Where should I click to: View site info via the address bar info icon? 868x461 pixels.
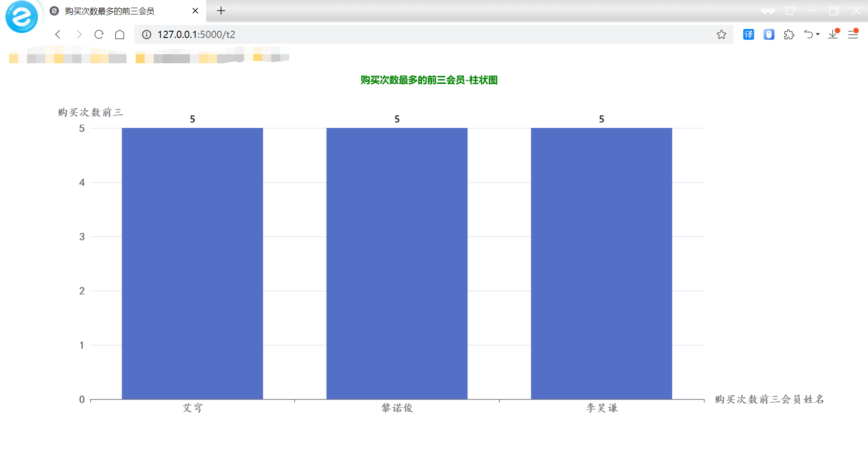point(146,34)
